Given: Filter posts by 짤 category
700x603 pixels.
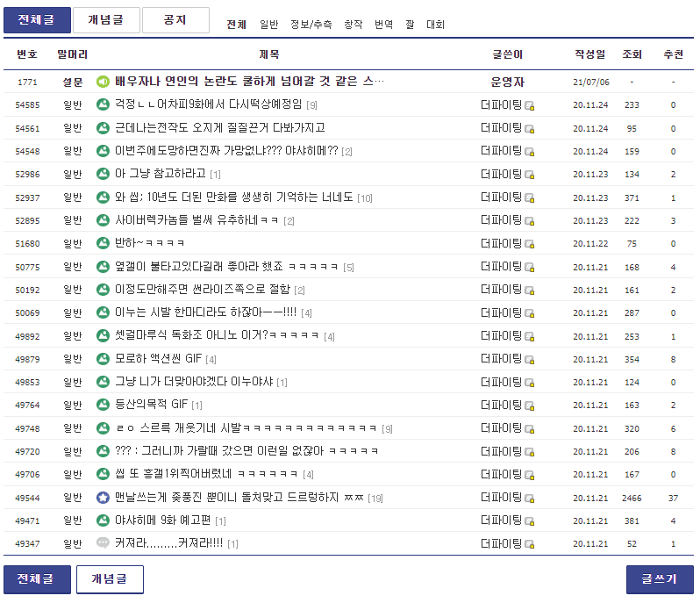Looking at the screenshot, I should (x=410, y=25).
